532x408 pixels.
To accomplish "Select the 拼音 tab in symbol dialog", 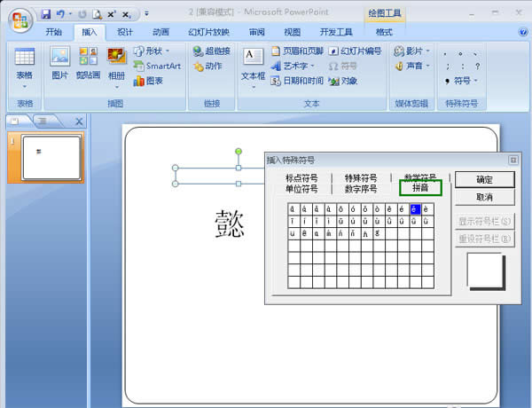I will 420,188.
